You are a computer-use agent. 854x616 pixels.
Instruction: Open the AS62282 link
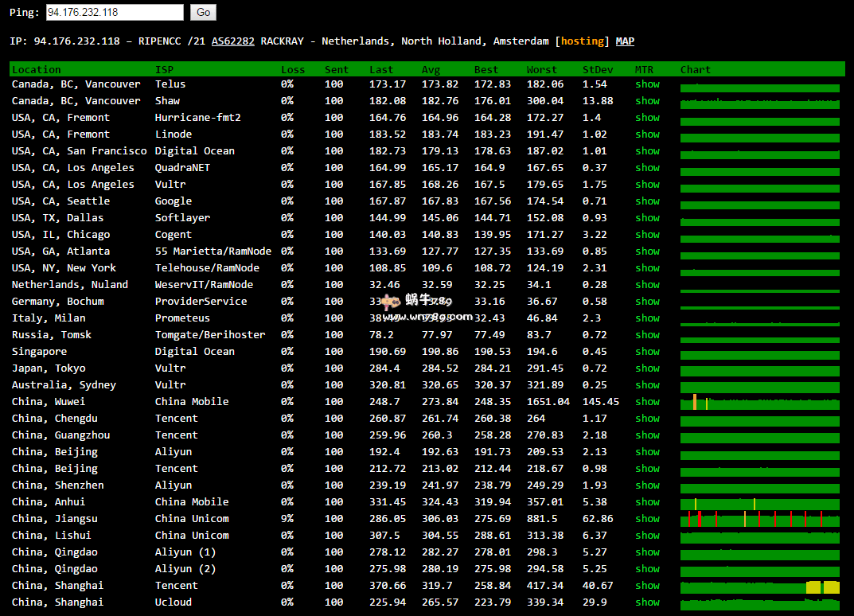[232, 41]
